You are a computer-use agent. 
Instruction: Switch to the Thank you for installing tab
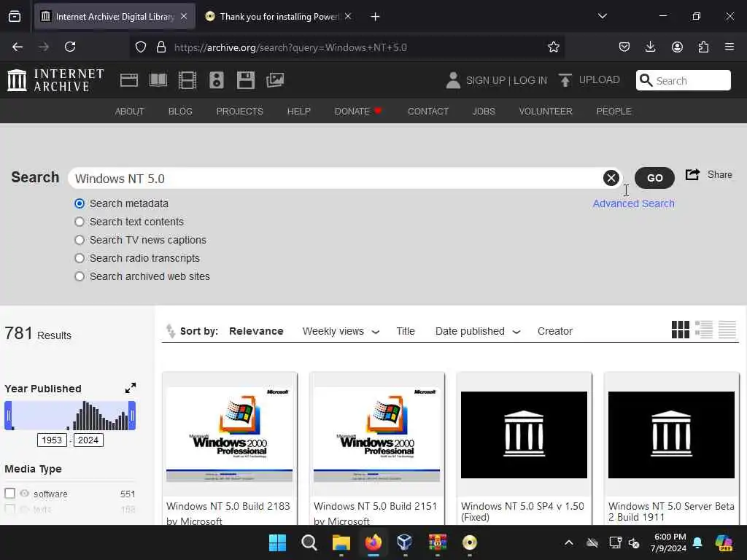point(279,17)
